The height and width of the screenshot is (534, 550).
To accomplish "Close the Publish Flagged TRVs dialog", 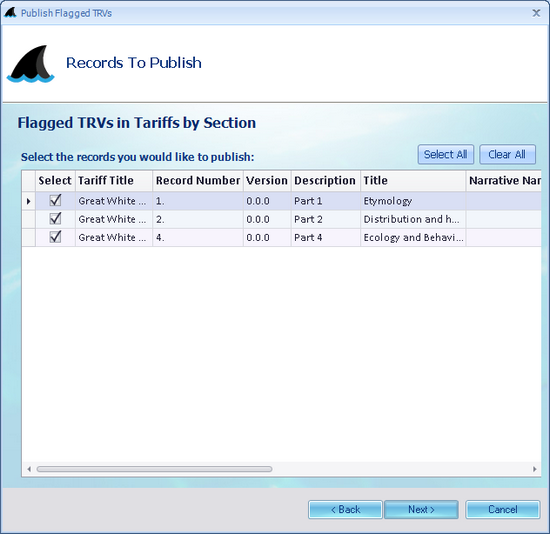I will point(536,13).
